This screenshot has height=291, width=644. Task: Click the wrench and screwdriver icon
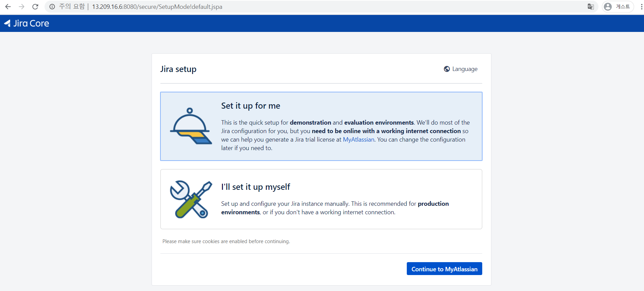(x=191, y=199)
